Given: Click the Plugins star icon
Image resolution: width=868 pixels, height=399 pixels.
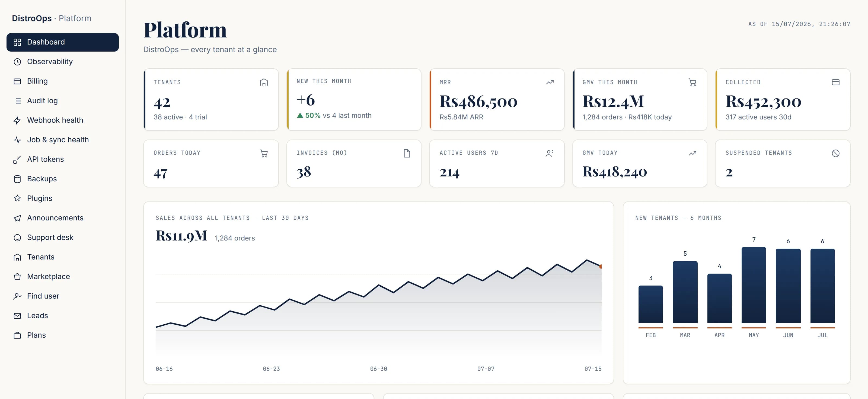Looking at the screenshot, I should tap(17, 198).
